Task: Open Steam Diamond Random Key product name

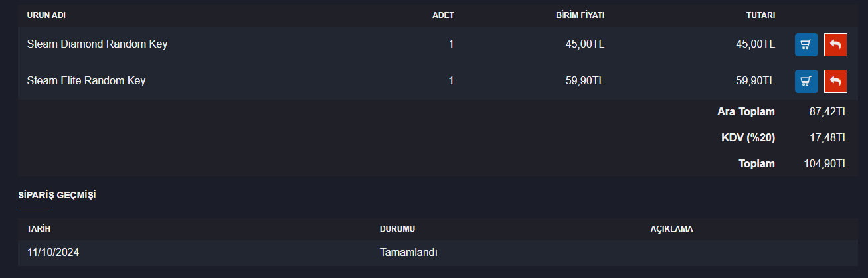Action: (x=97, y=44)
